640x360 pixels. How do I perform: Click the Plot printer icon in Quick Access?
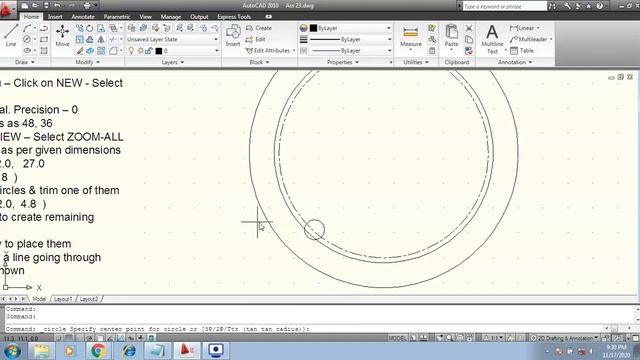point(87,6)
